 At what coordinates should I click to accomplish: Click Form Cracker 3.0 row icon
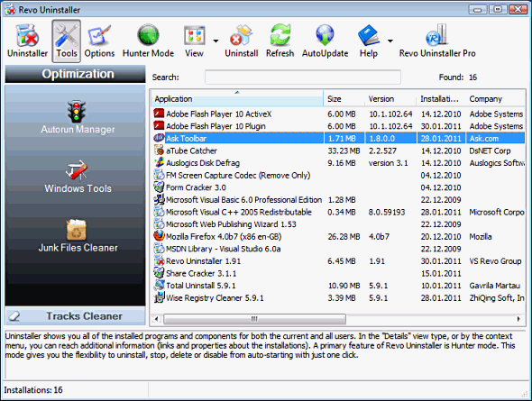pyautogui.click(x=159, y=187)
